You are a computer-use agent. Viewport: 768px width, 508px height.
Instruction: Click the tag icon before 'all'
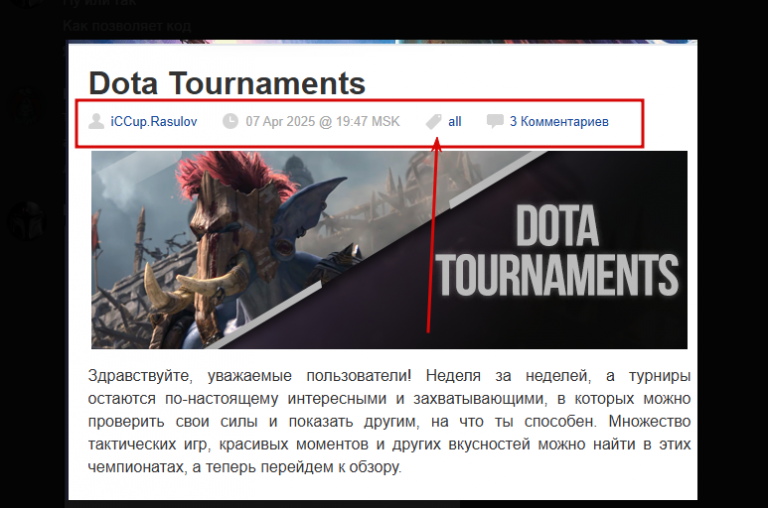point(433,121)
